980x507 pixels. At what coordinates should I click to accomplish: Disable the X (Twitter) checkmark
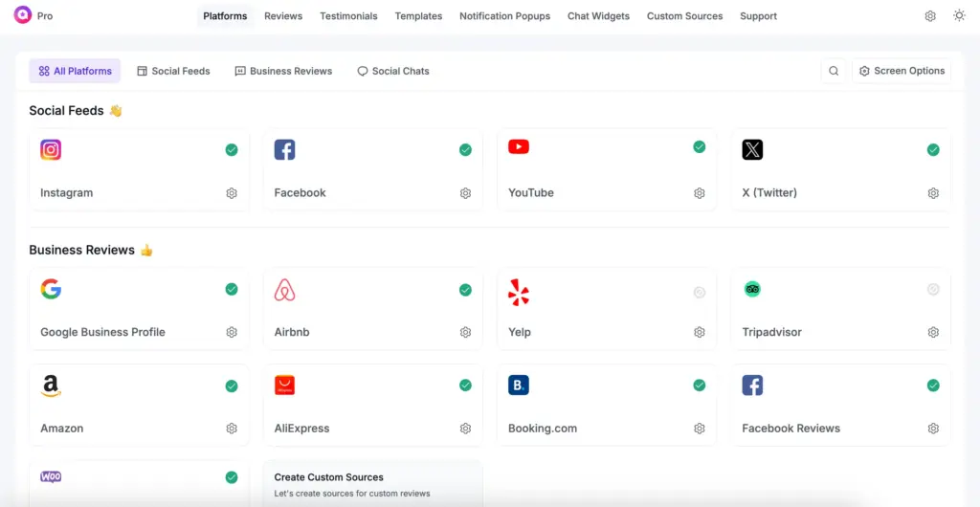933,150
